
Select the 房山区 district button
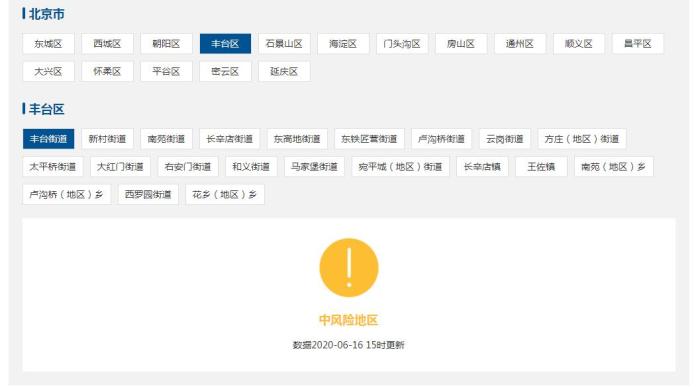[x=461, y=44]
